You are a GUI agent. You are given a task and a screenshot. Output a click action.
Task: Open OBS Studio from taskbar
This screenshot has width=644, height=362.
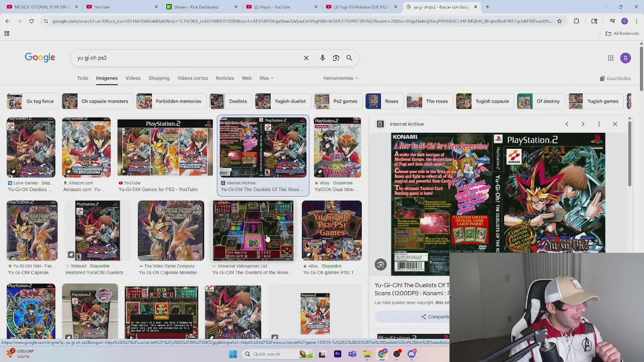pos(397,354)
